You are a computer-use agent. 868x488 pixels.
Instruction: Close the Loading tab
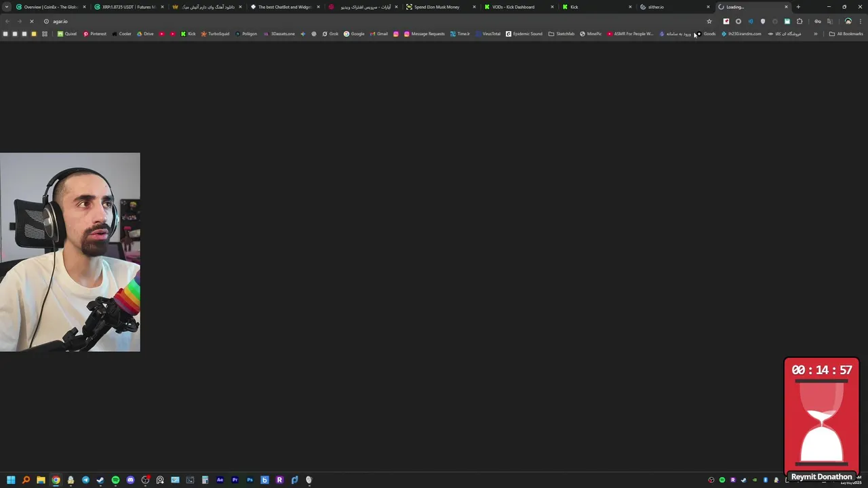(x=787, y=7)
